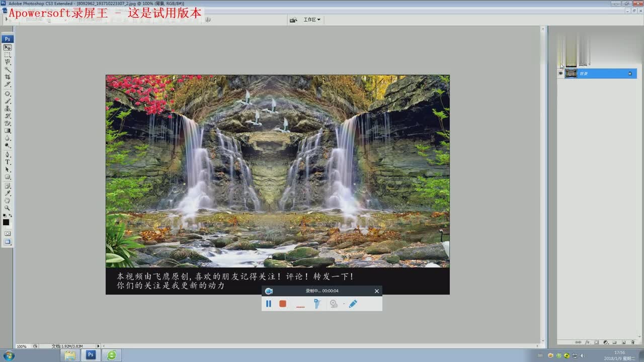The image size is (644, 362).
Task: Add a layer mask
Action: [x=596, y=342]
